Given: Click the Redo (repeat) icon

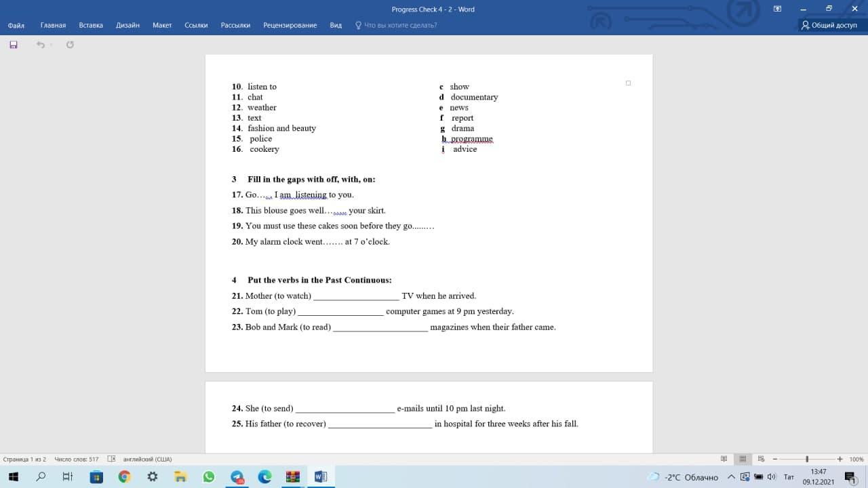Looking at the screenshot, I should [70, 45].
